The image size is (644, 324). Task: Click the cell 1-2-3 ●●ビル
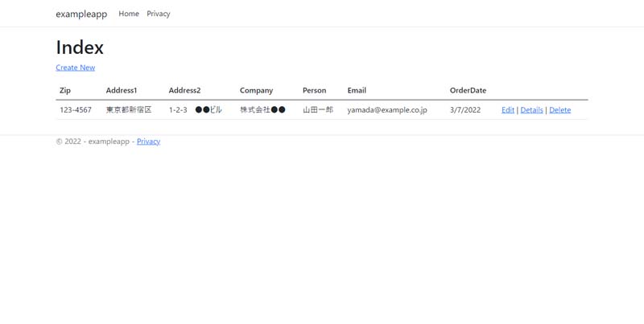click(x=195, y=109)
